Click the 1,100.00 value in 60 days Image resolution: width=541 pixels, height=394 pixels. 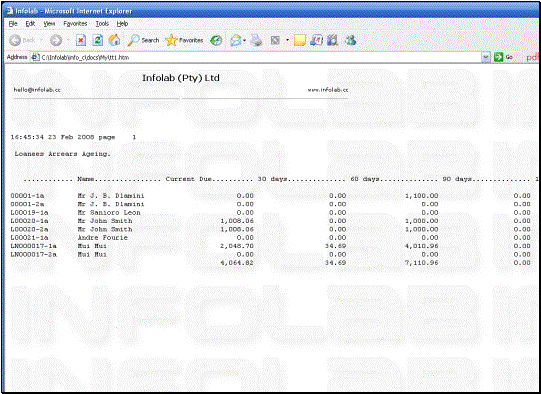click(422, 196)
